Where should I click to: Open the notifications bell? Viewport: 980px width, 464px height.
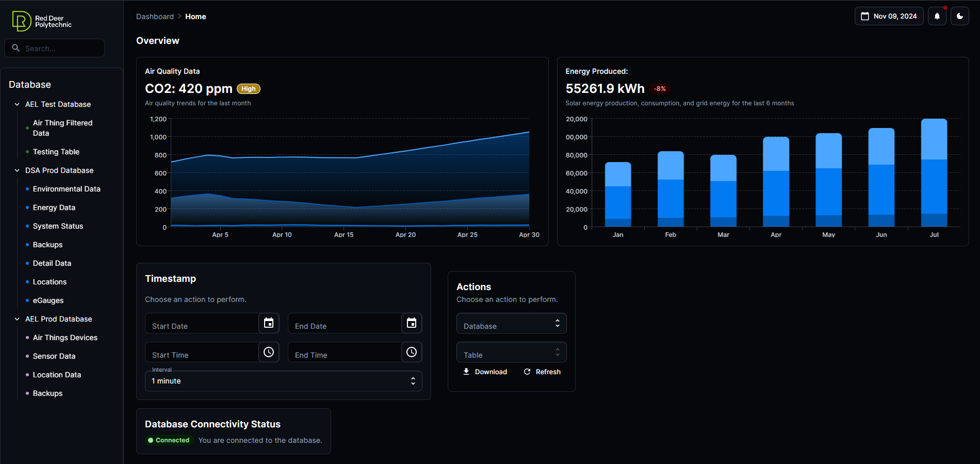pyautogui.click(x=937, y=16)
